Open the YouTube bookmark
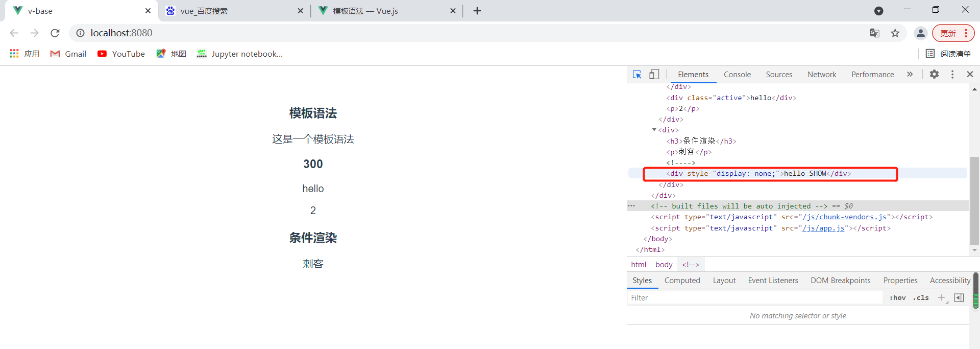 [x=121, y=54]
